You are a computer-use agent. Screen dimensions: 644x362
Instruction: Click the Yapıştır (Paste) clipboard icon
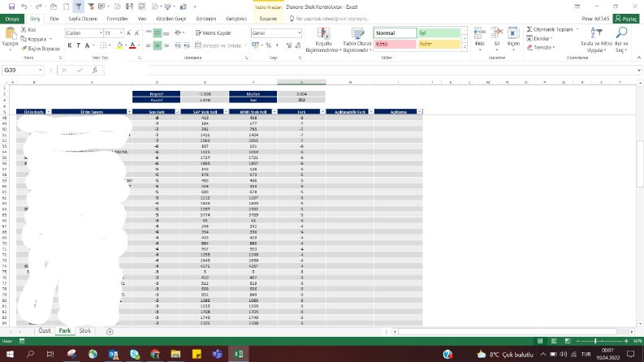tap(11, 34)
